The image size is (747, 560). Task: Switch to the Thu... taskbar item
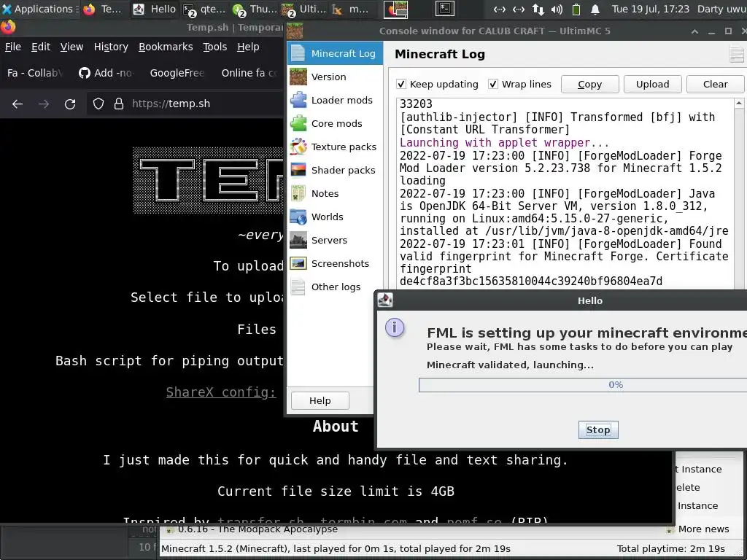click(255, 9)
